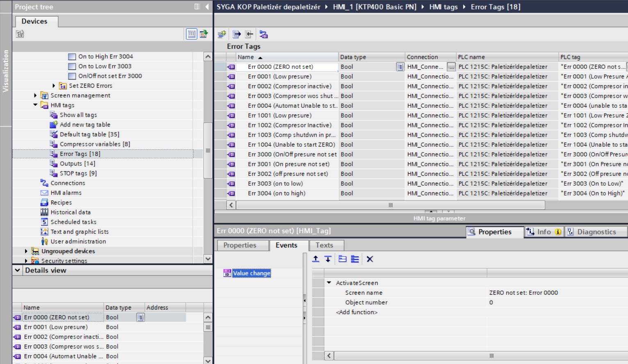Open the Diagnostics tab
The image size is (628, 364).
point(596,232)
